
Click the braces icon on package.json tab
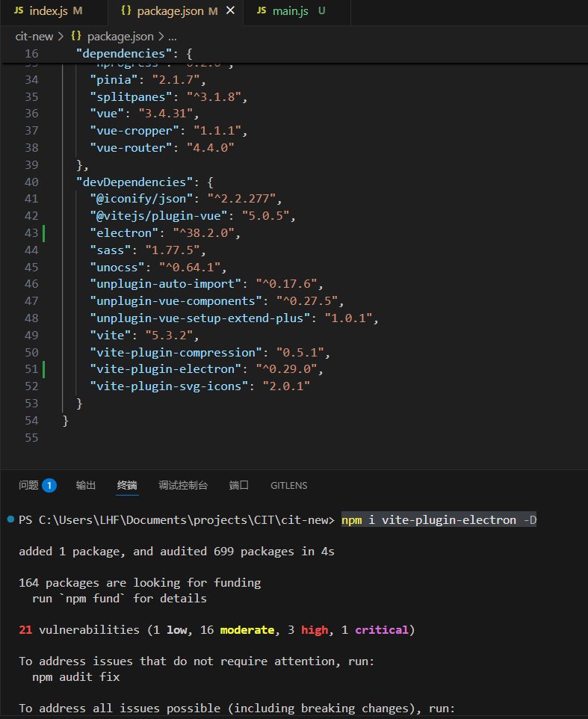126,10
